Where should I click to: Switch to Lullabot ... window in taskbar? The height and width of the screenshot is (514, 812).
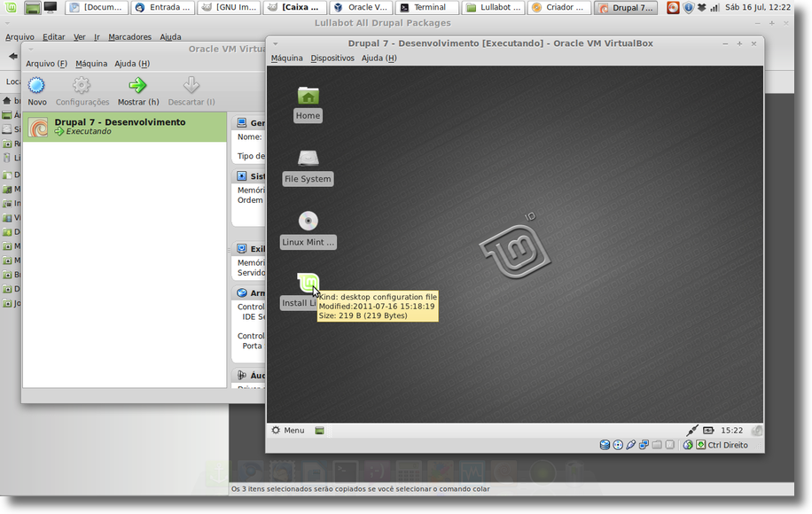(493, 7)
